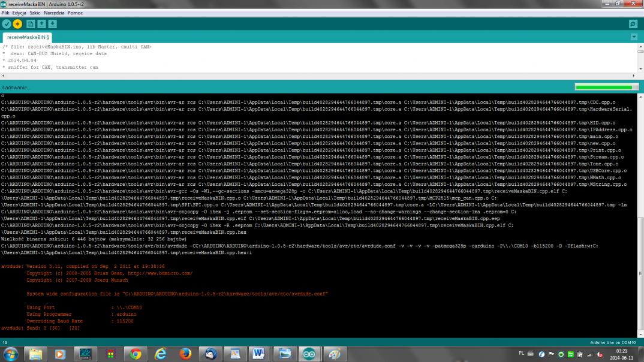This screenshot has height=362, width=644.
Task: Click the console scrollbar thumb
Action: tap(640, 273)
